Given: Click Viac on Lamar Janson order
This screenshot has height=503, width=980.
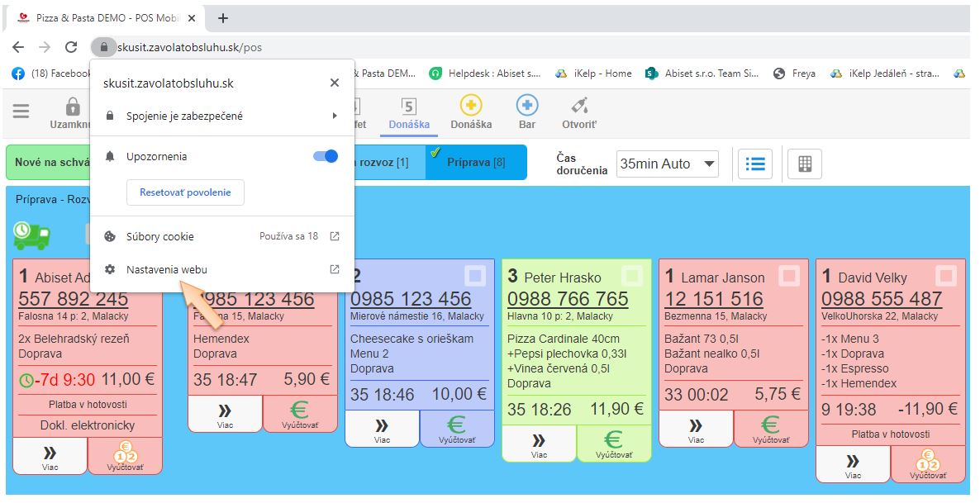Looking at the screenshot, I should click(x=696, y=429).
